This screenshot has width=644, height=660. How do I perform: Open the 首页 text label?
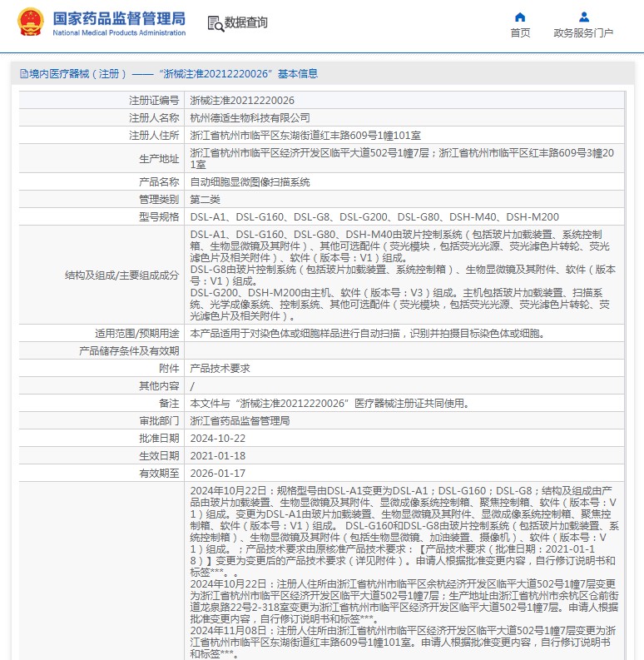(520, 33)
